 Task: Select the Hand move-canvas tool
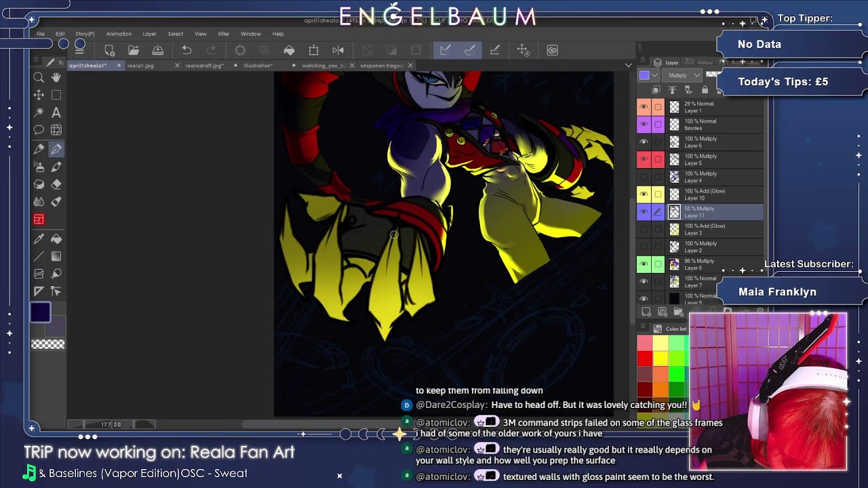56,77
